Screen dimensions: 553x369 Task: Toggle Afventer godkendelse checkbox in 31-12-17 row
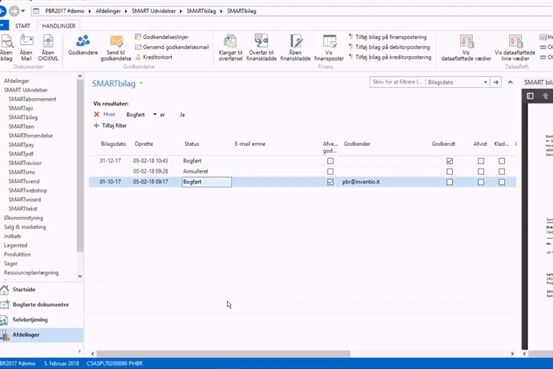pos(330,161)
